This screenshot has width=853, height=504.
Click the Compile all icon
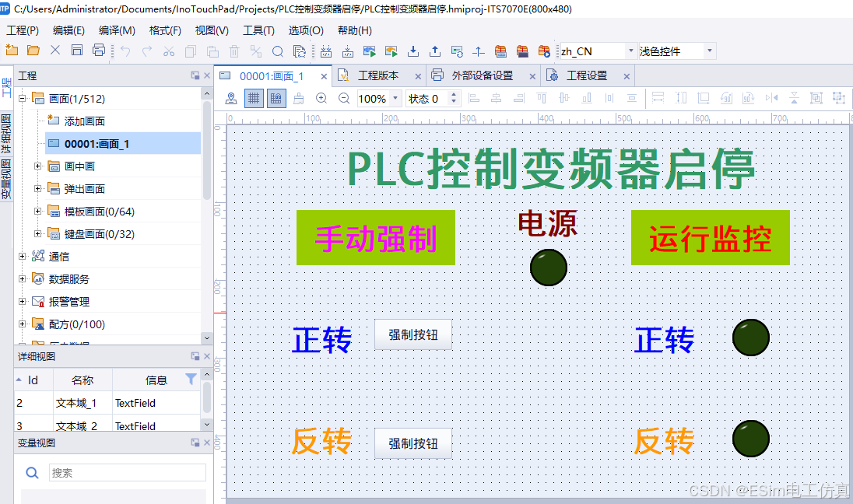click(326, 51)
